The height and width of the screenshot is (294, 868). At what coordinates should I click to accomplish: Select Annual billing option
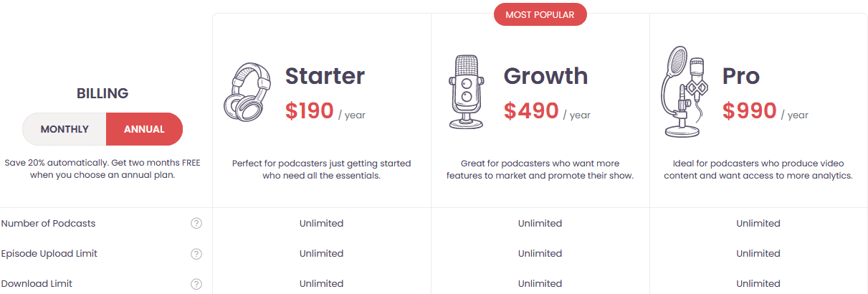click(144, 129)
